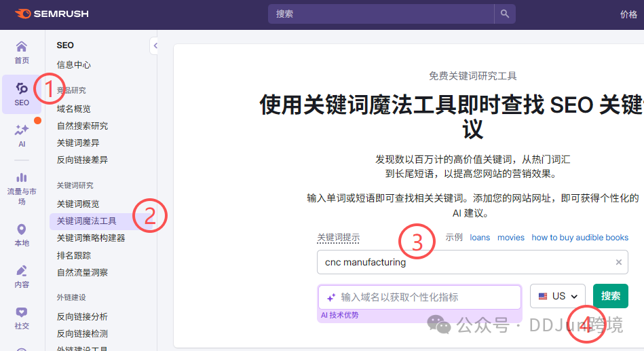Screen dimensions: 644x351
Task: Collapse the SEO side menu with chevron
Action: point(155,45)
